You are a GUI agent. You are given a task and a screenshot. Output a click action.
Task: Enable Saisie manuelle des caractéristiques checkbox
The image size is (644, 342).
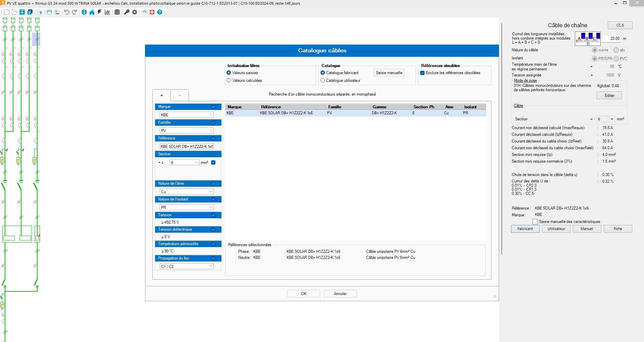tap(535, 222)
